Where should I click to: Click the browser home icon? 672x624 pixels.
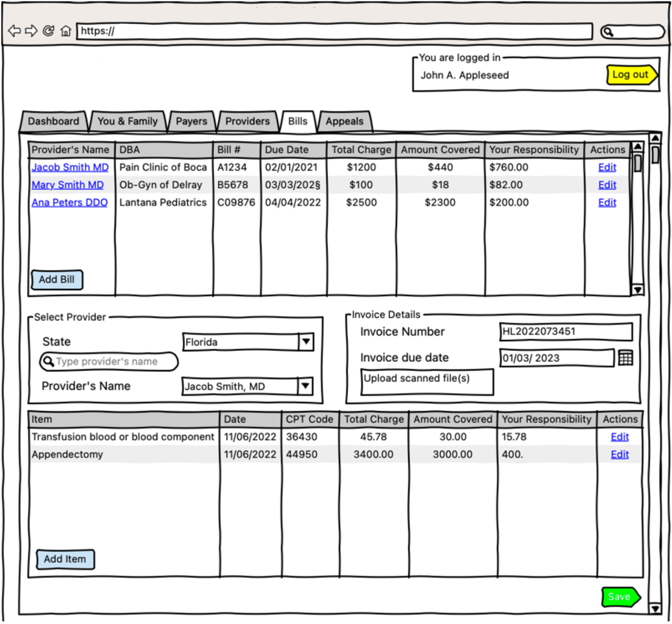point(66,30)
